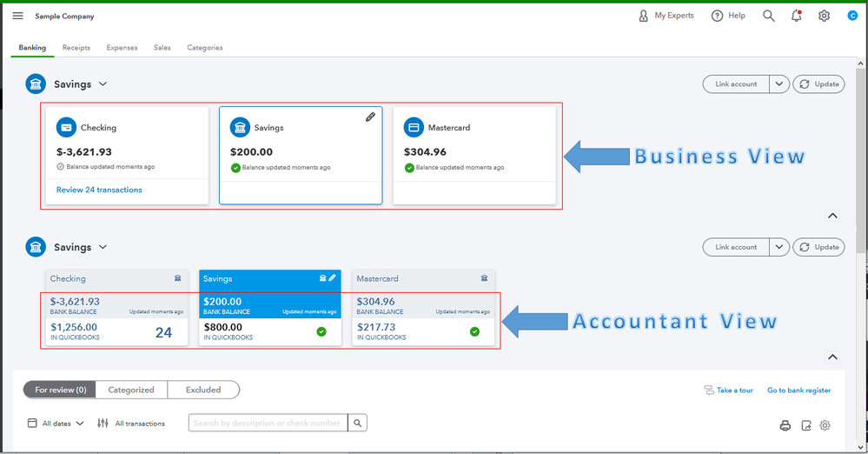This screenshot has width=868, height=454.
Task: Click the search button beside search field
Action: pyautogui.click(x=358, y=423)
